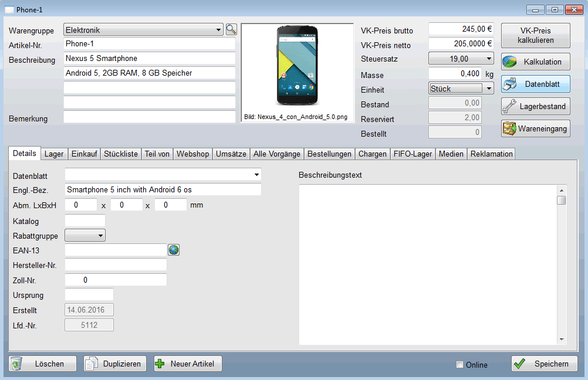Image resolution: width=588 pixels, height=380 pixels.
Task: Open the Einkauf tab
Action: click(85, 154)
